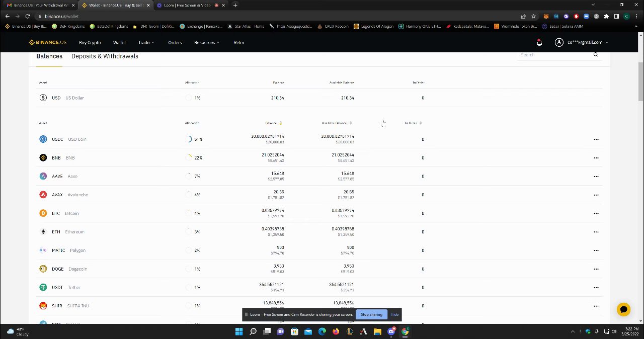The width and height of the screenshot is (644, 339).
Task: Select the Ethereum asset name
Action: pyautogui.click(x=74, y=232)
